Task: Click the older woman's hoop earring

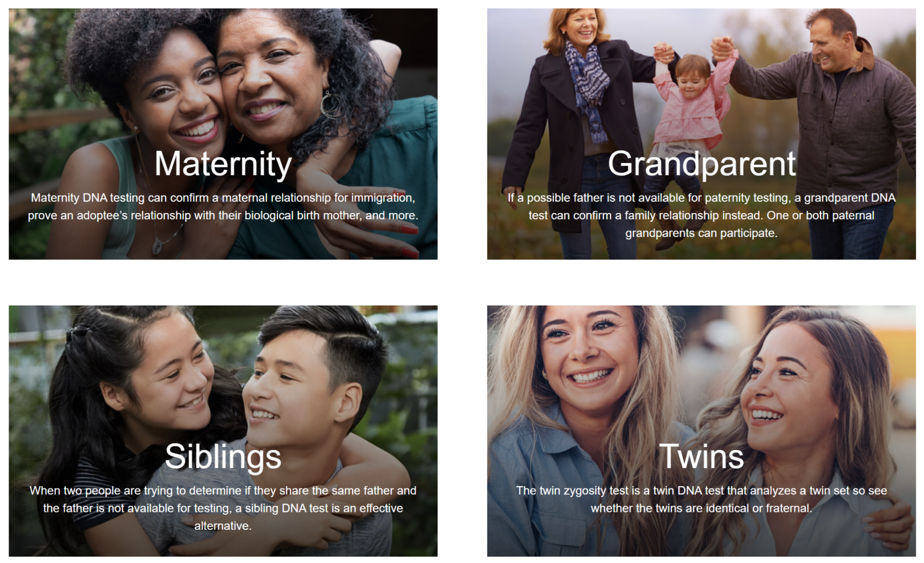Action: point(330,105)
